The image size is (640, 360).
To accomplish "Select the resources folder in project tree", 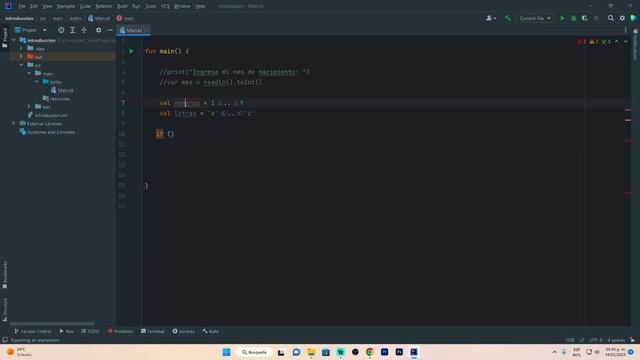I will point(56,99).
